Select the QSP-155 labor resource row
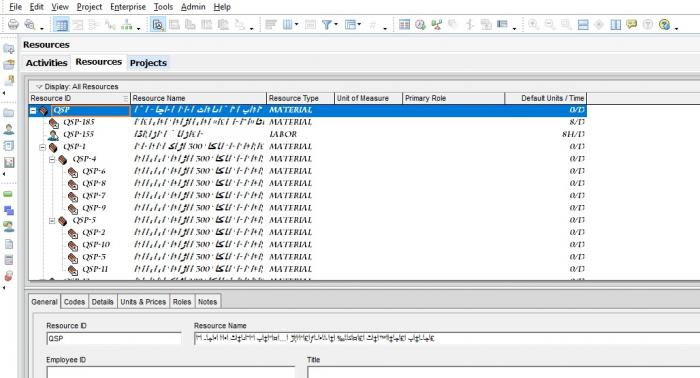700x378 pixels. pyautogui.click(x=308, y=134)
